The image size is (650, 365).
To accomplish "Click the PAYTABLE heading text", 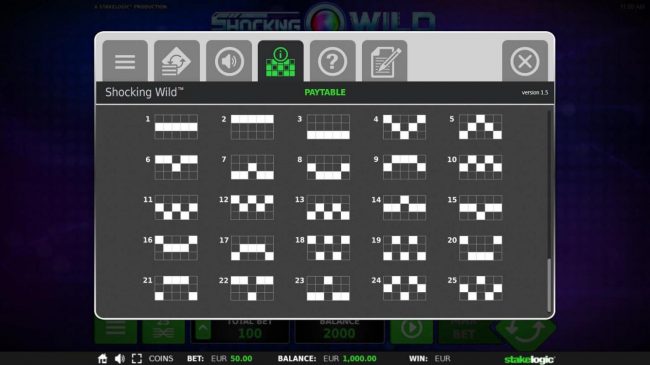I will point(325,92).
